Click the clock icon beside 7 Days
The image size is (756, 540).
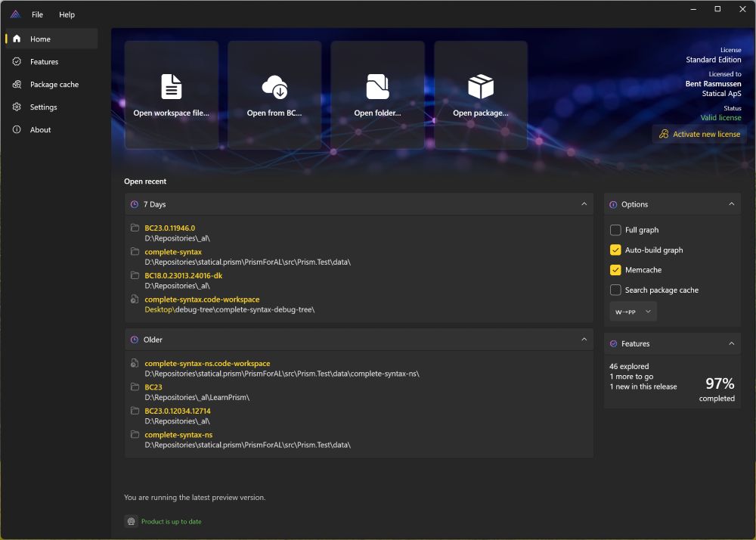(x=135, y=204)
